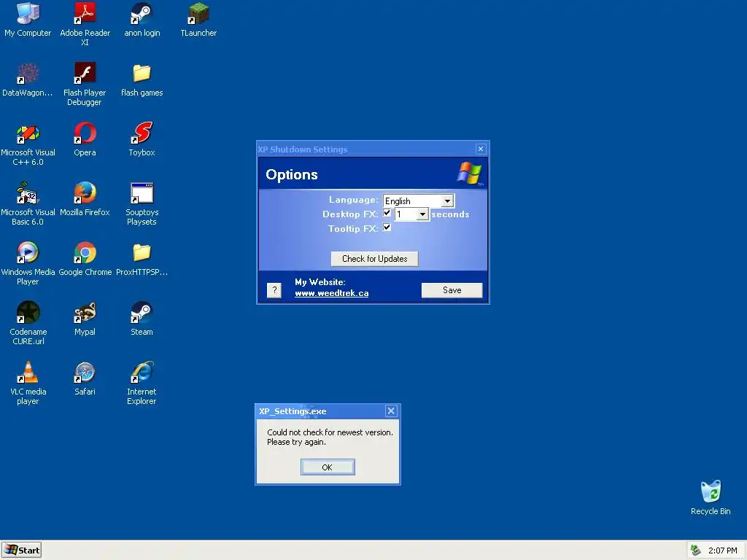
Task: Toggle the Desktop FX checkbox
Action: coord(387,214)
